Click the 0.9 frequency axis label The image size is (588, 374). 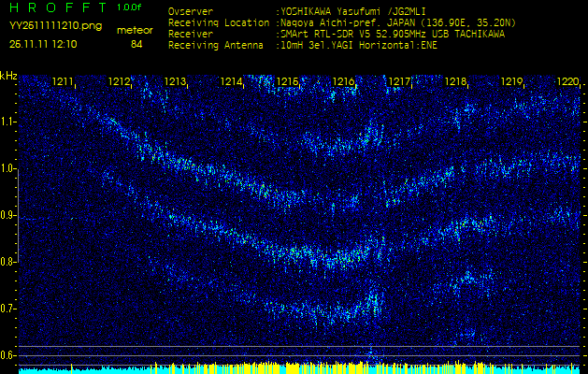click(8, 215)
